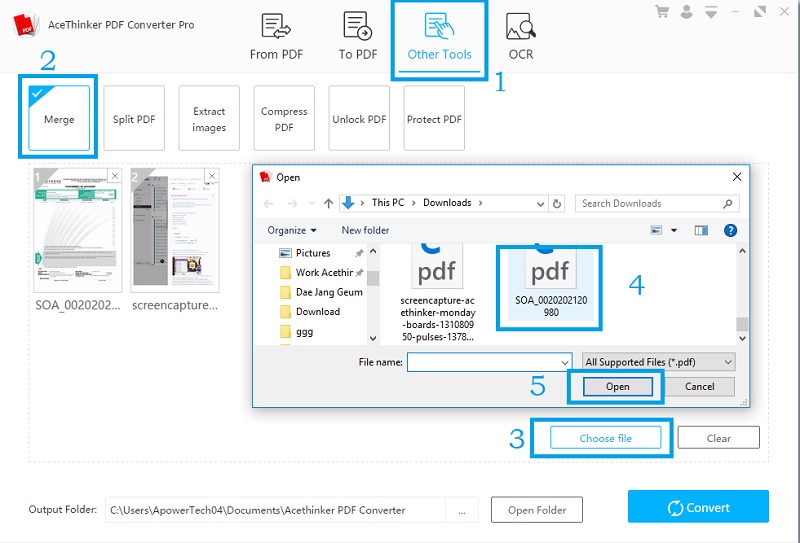
Task: Select the Compress PDF tool
Action: tap(284, 118)
